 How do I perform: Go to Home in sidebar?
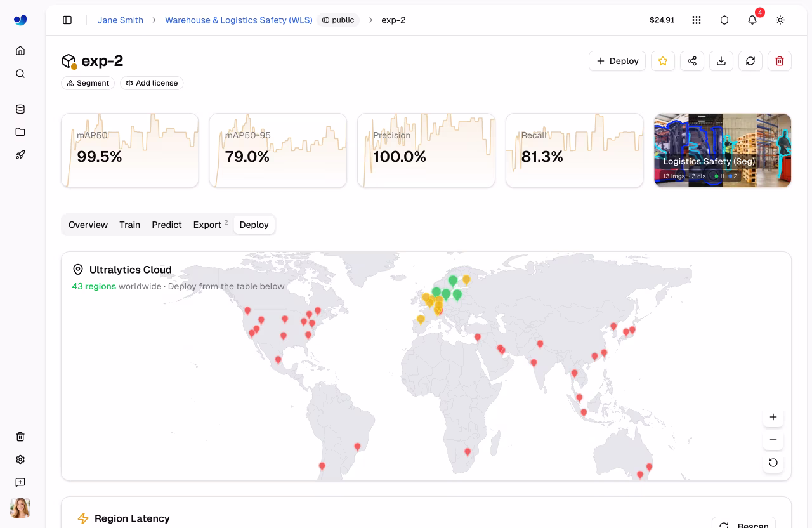tap(20, 51)
